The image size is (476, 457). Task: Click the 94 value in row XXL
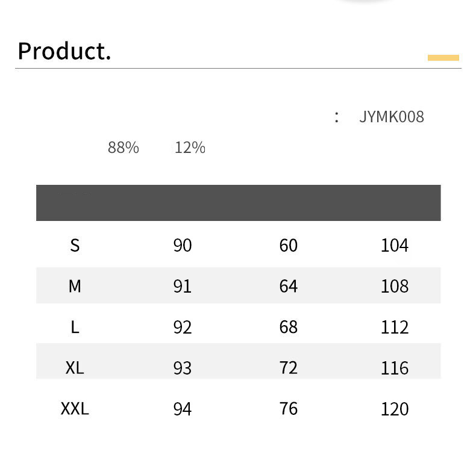(182, 409)
